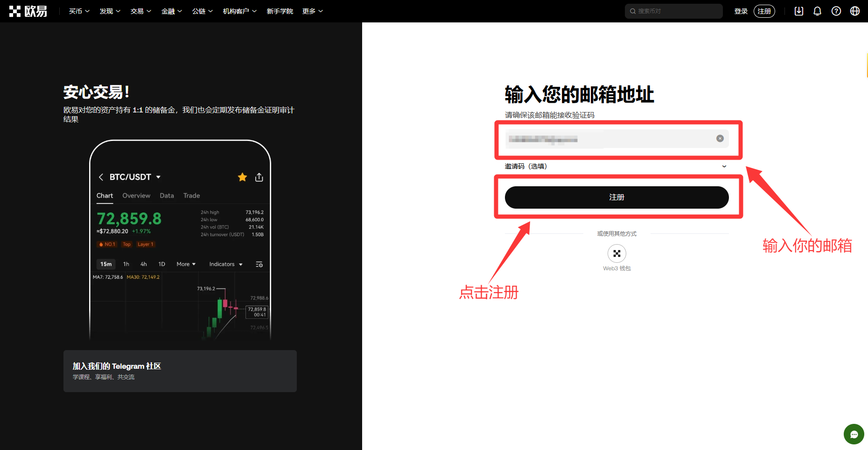
Task: Select the 15m timeframe
Action: [106, 264]
